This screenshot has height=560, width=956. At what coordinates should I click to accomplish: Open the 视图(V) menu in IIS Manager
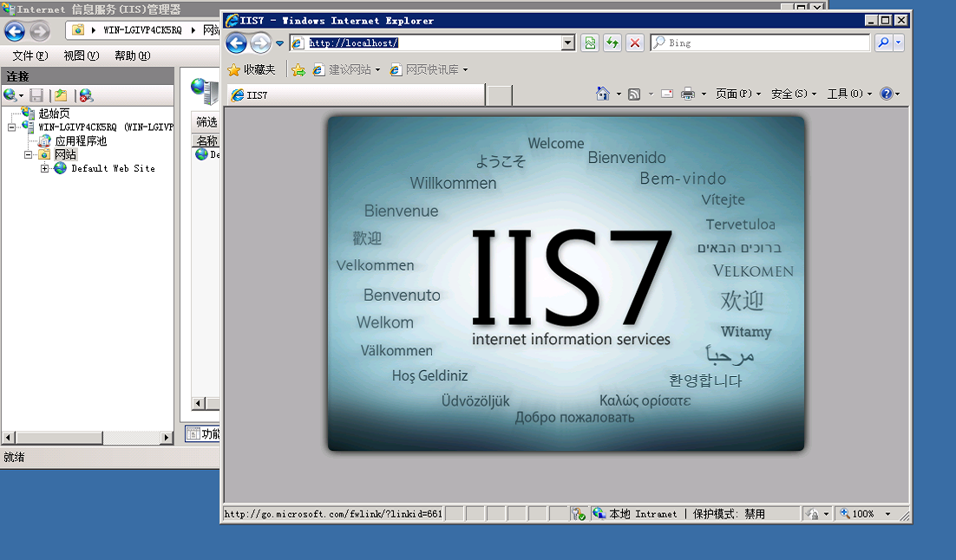81,56
